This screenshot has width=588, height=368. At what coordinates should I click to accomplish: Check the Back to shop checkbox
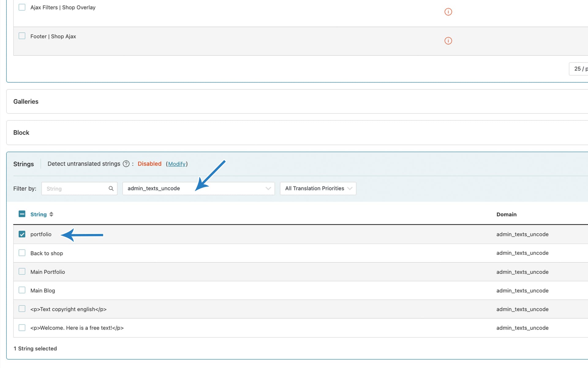22,253
